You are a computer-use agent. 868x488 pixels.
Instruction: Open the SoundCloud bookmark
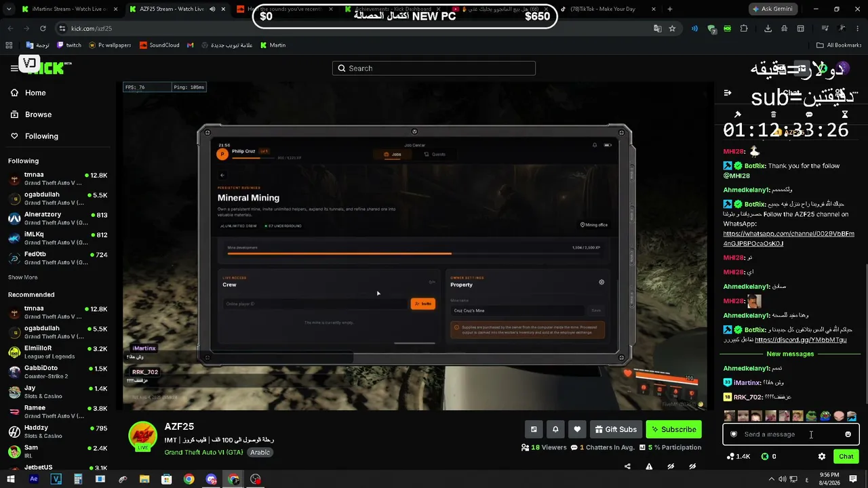pyautogui.click(x=159, y=45)
